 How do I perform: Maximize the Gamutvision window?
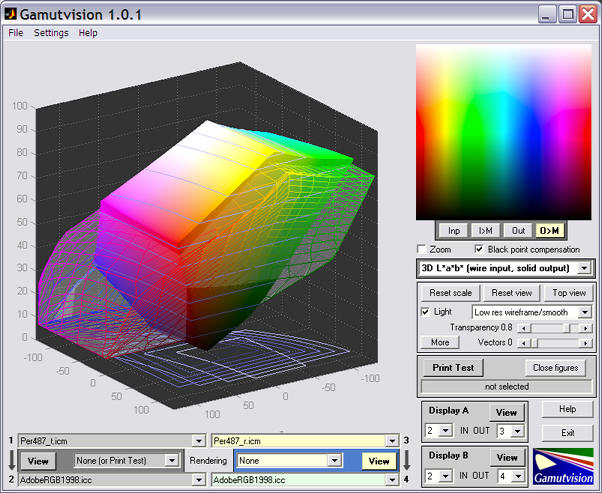click(567, 15)
